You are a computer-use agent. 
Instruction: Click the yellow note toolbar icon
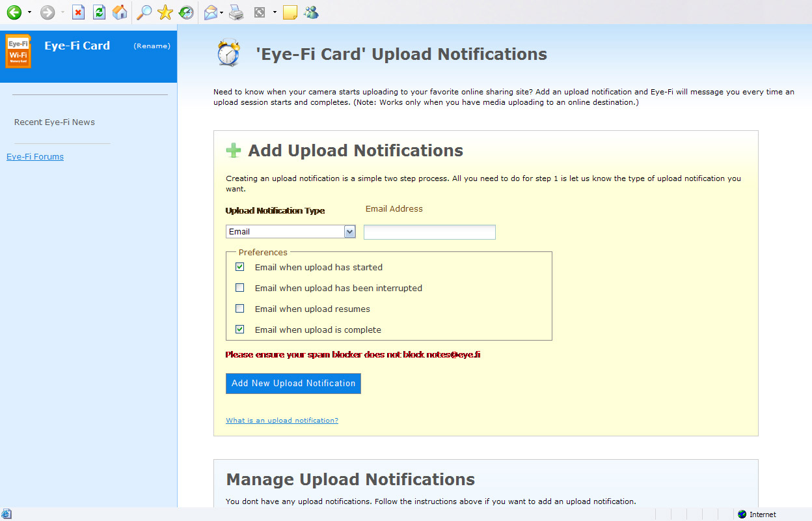[x=290, y=12]
